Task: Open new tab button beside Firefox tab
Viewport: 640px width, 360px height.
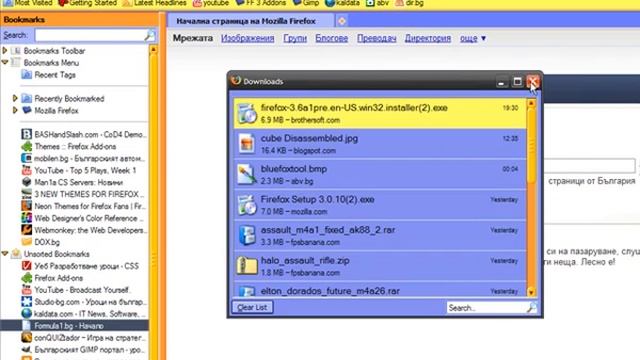Action: point(342,21)
